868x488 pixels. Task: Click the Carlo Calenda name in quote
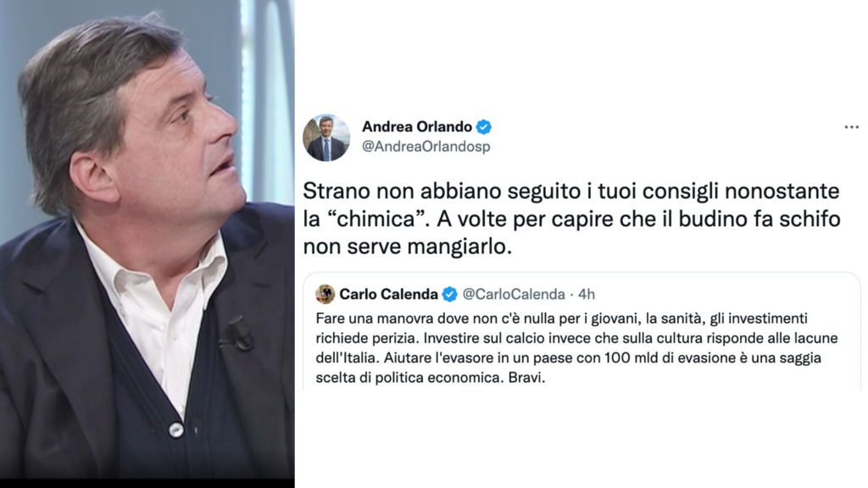388,294
